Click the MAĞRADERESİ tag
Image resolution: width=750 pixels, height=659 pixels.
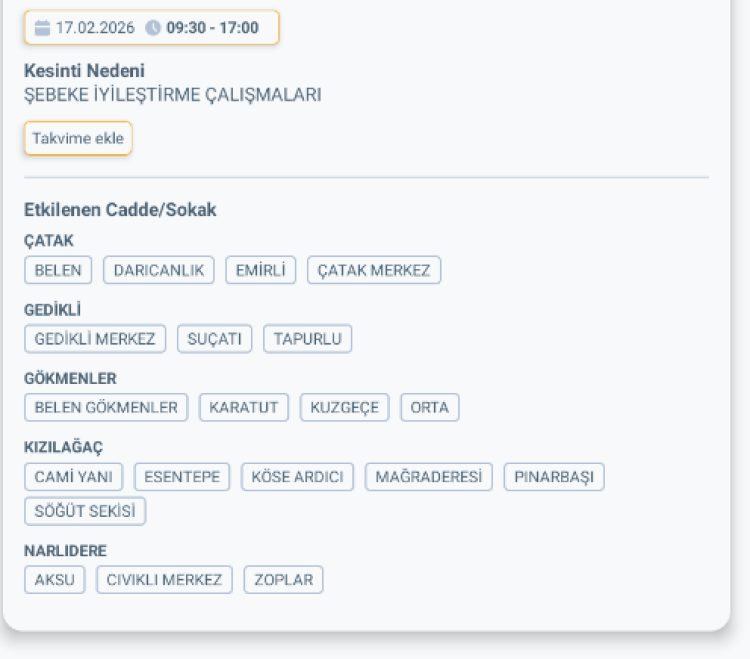click(x=429, y=477)
